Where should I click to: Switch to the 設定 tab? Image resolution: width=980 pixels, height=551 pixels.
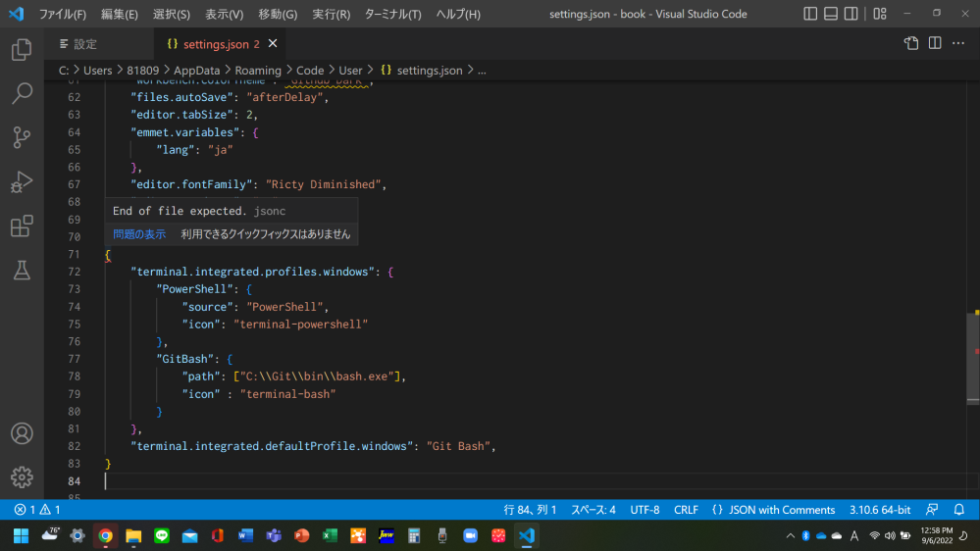85,44
